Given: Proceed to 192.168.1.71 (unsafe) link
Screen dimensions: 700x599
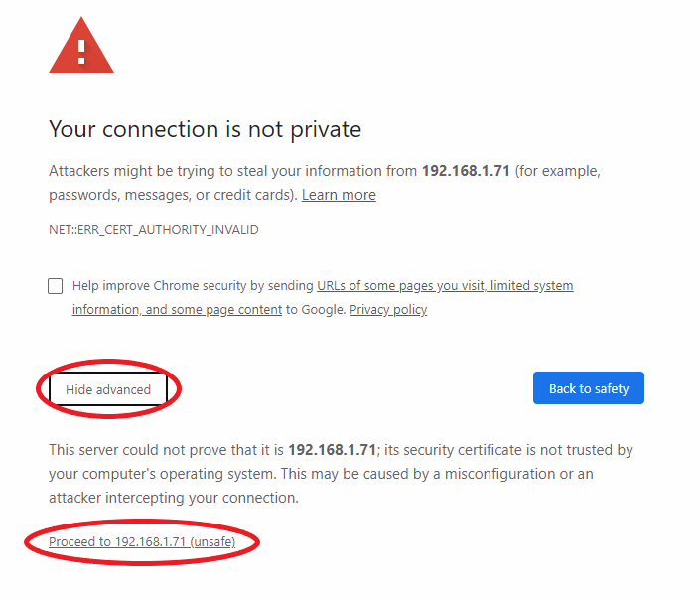Looking at the screenshot, I should click(142, 541).
